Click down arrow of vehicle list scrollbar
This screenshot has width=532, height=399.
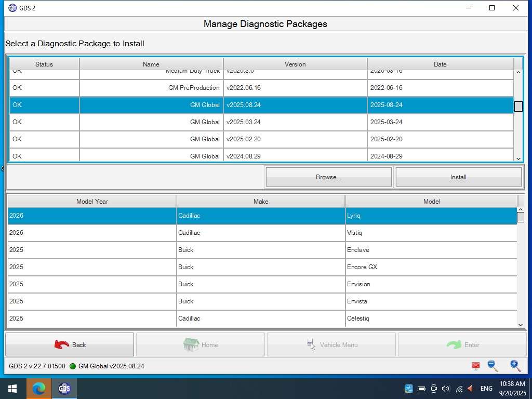[521, 325]
